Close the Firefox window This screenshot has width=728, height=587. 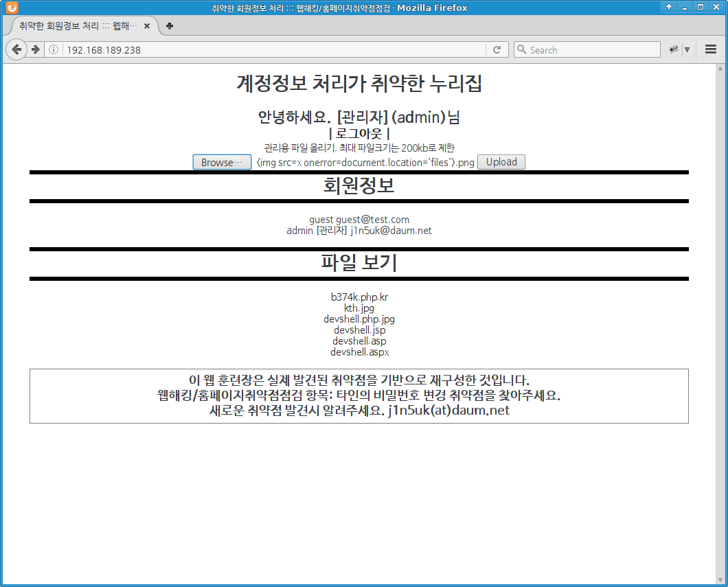click(716, 7)
